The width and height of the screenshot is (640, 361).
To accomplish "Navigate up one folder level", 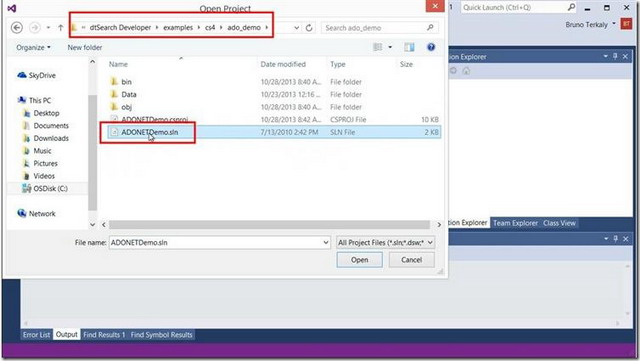I will pos(60,27).
